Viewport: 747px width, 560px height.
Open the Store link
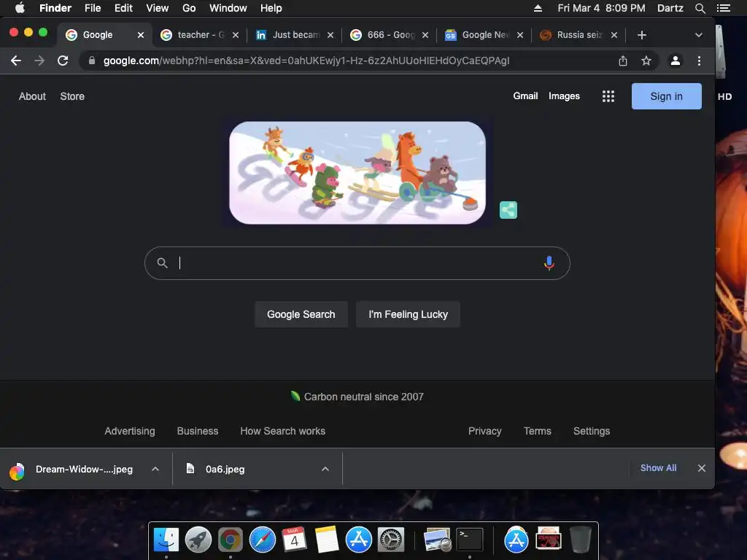(72, 96)
